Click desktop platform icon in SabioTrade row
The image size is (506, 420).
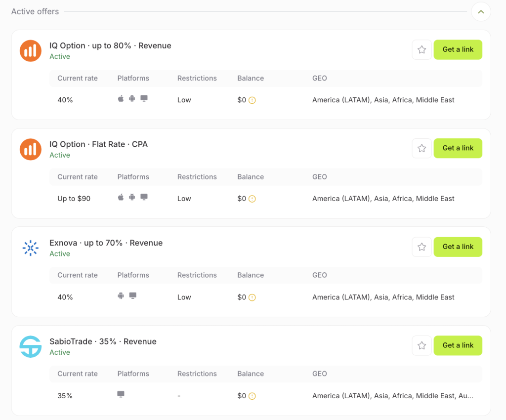click(x=121, y=394)
